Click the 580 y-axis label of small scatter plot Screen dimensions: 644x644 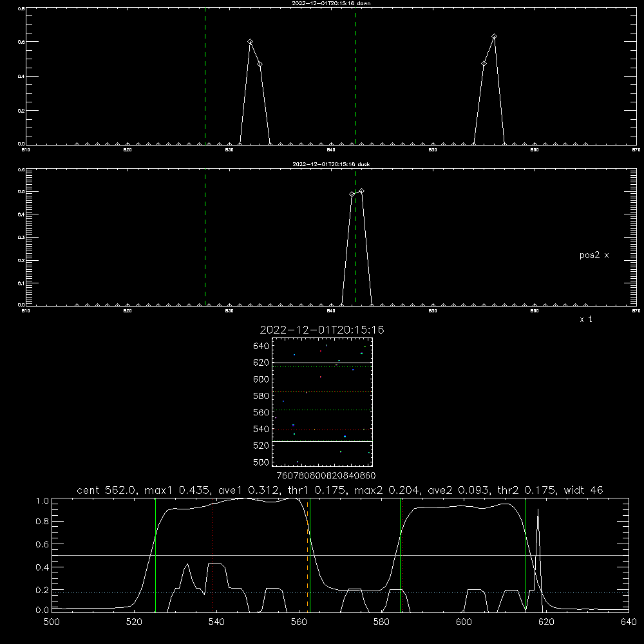point(261,396)
